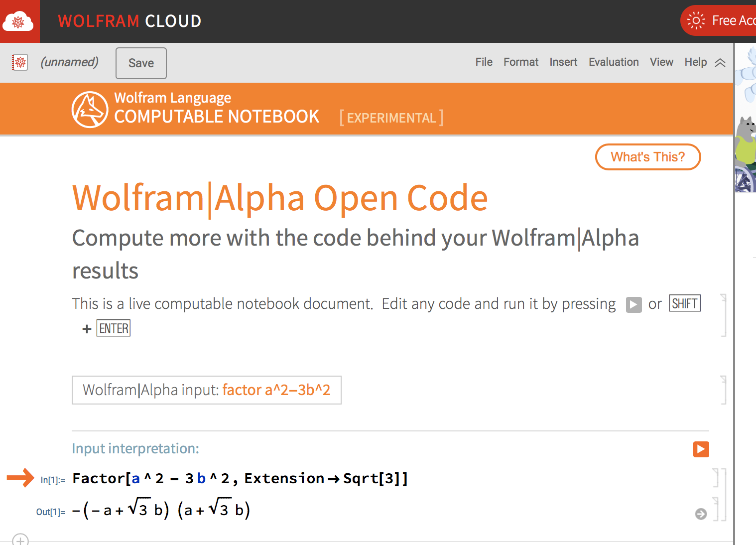The height and width of the screenshot is (545, 756).
Task: Rename the (unnamed) notebook title
Action: click(69, 62)
